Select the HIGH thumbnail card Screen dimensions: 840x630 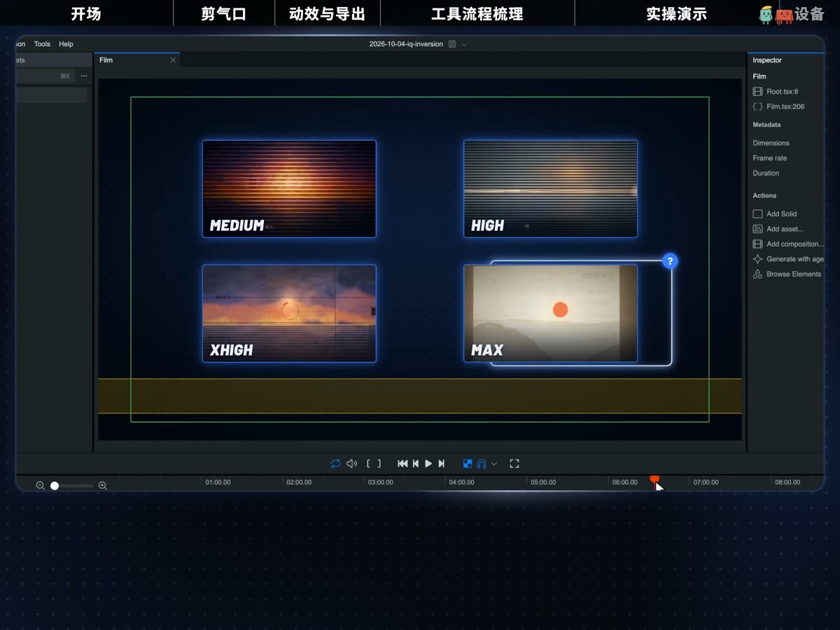(x=550, y=189)
